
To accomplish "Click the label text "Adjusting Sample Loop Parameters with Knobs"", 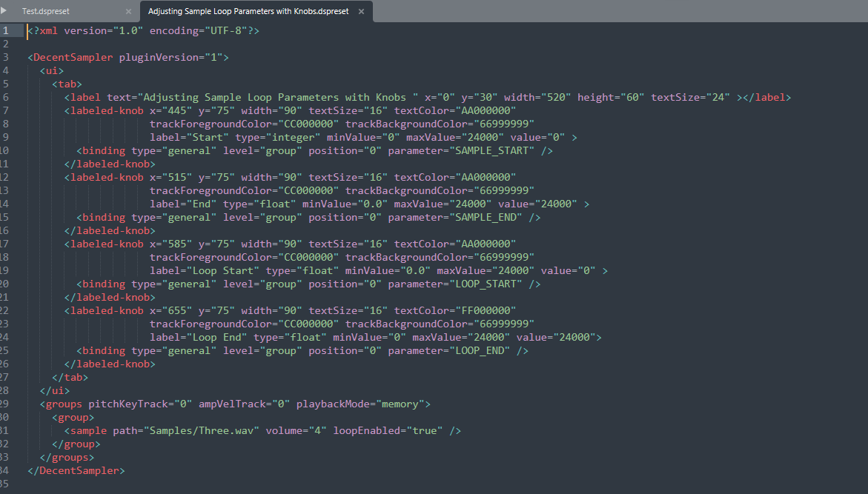I will pos(274,97).
